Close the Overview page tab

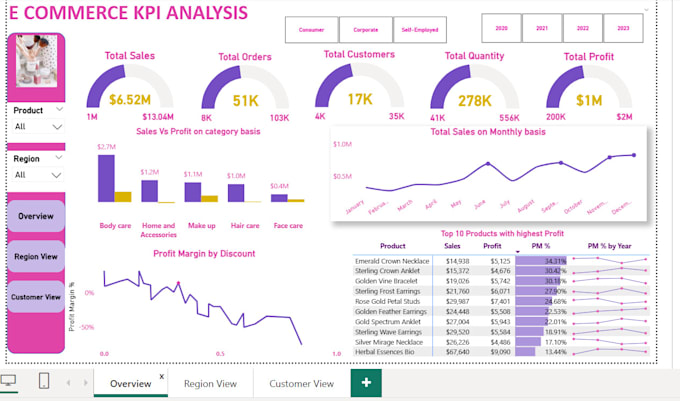[162, 376]
